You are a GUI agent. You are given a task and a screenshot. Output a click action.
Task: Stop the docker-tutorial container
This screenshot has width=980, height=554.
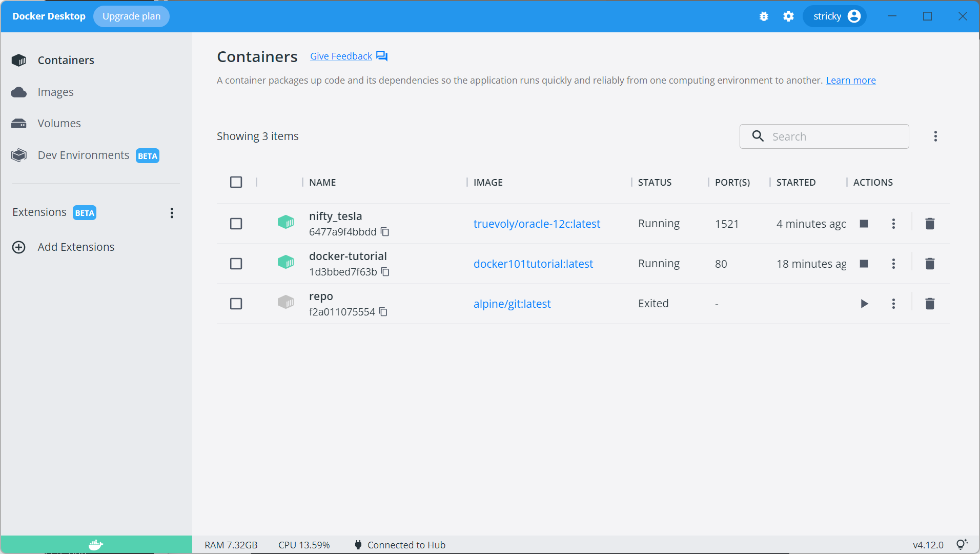(864, 264)
